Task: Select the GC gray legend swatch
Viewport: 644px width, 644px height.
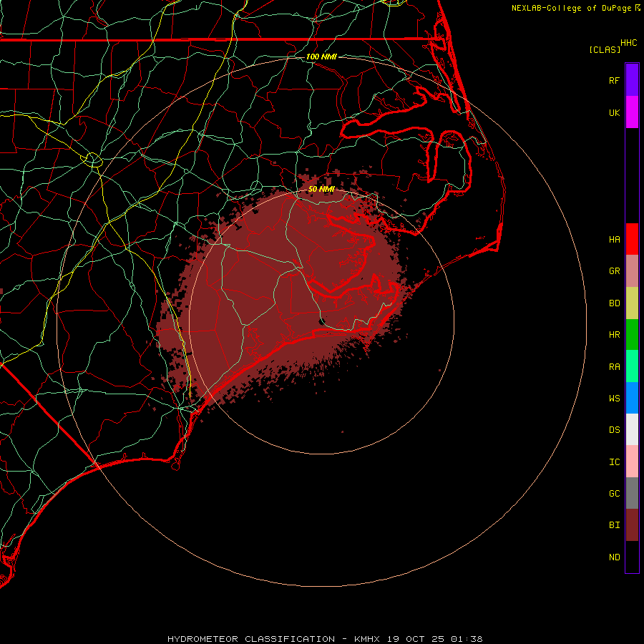Action: (632, 493)
